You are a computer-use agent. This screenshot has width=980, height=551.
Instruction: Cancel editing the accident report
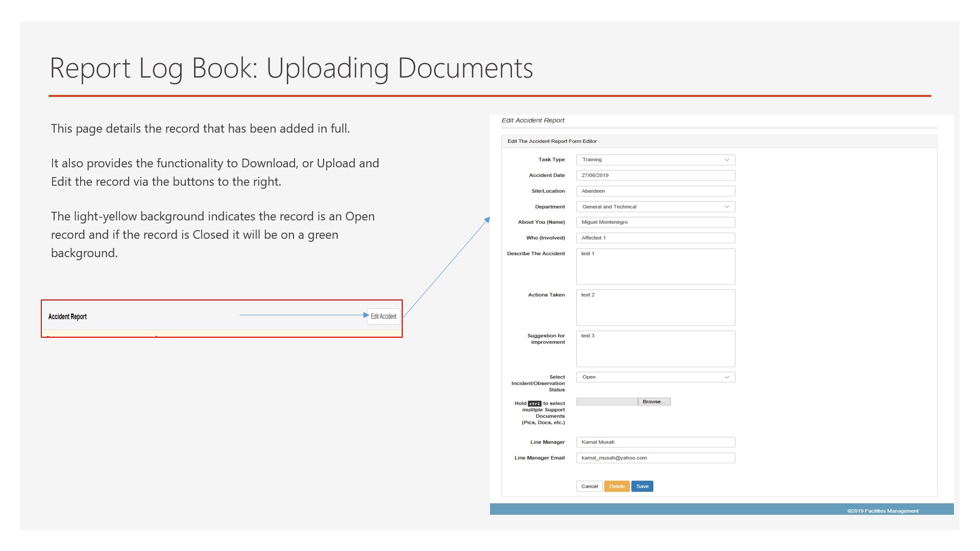click(590, 486)
